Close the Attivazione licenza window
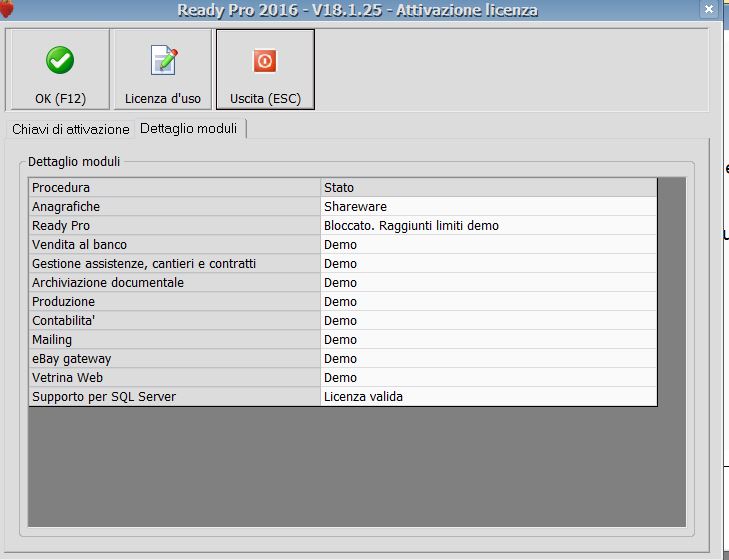Viewport: 729px width, 560px height. click(709, 9)
